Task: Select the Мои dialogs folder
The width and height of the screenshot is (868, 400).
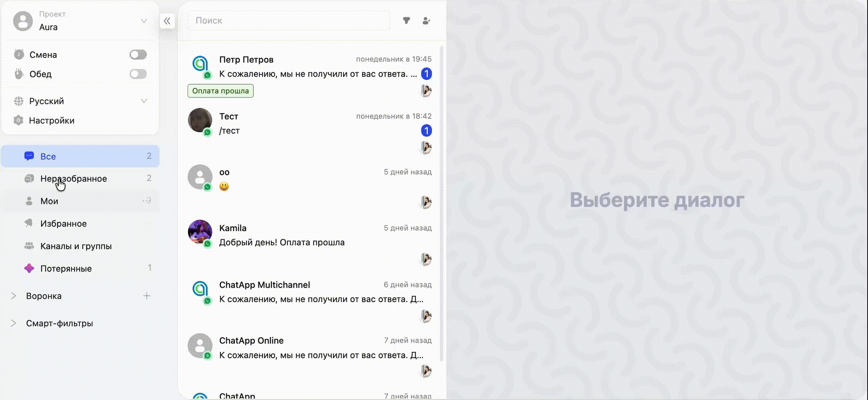Action: click(49, 201)
